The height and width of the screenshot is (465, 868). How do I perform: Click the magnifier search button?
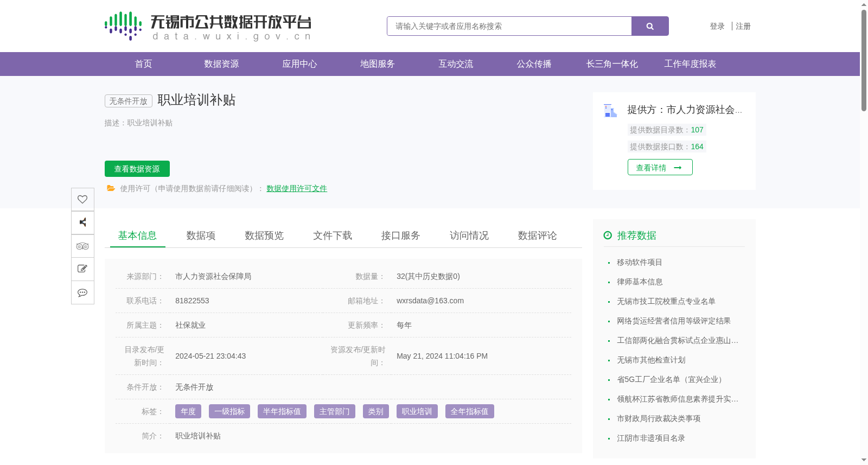click(x=650, y=26)
